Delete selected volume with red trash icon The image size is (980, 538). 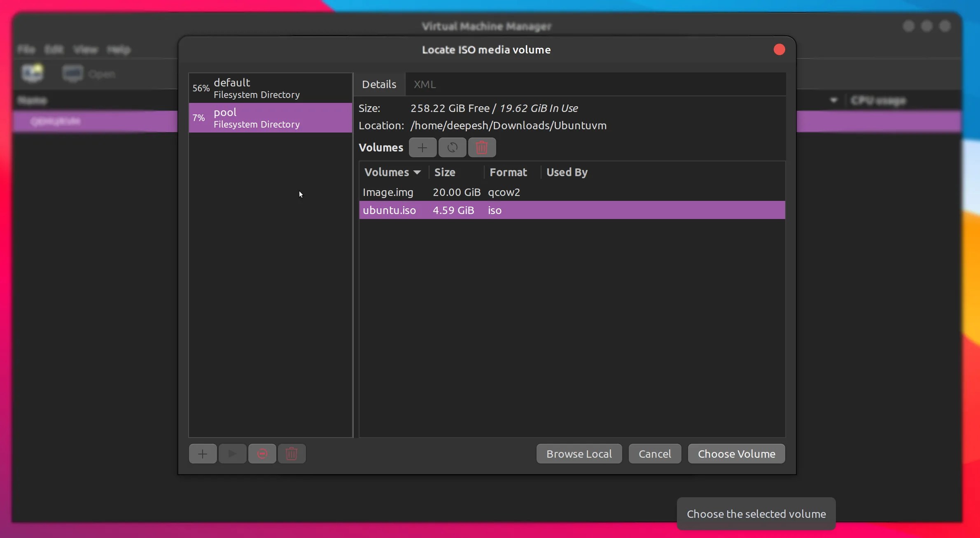[482, 148]
